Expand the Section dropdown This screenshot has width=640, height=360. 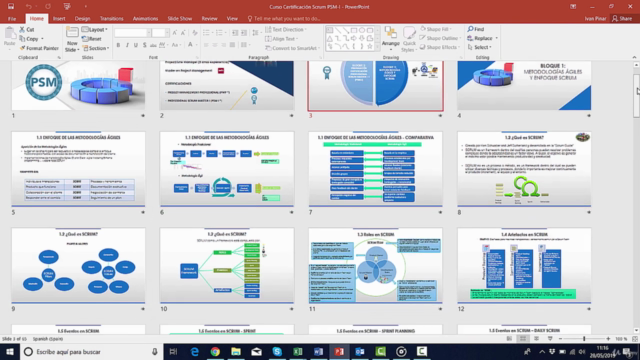coord(96,48)
